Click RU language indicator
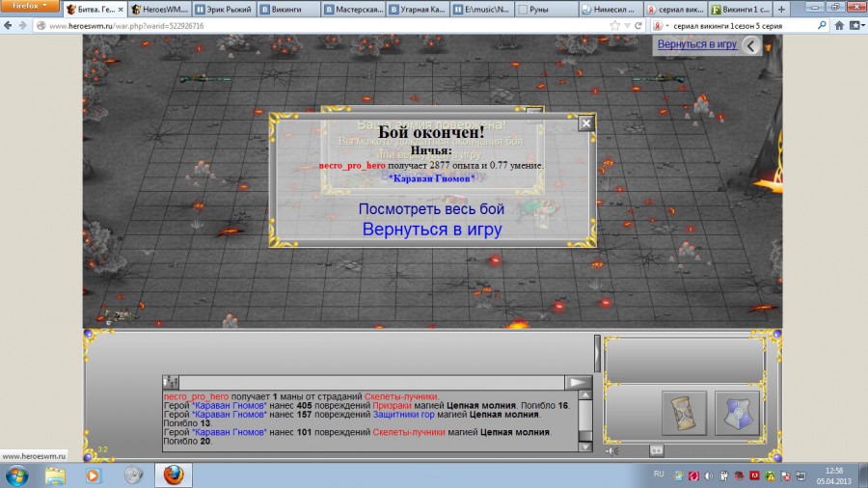The width and height of the screenshot is (868, 488). click(x=658, y=474)
